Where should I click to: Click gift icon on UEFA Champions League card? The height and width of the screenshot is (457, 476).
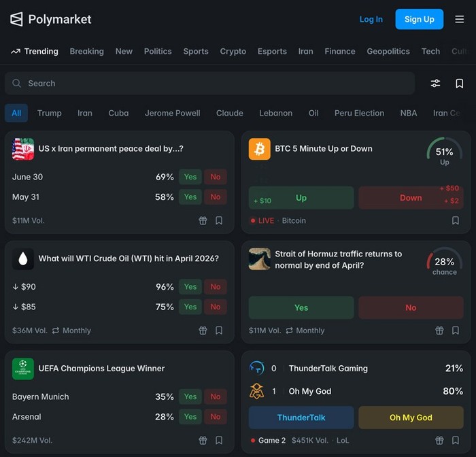point(203,440)
